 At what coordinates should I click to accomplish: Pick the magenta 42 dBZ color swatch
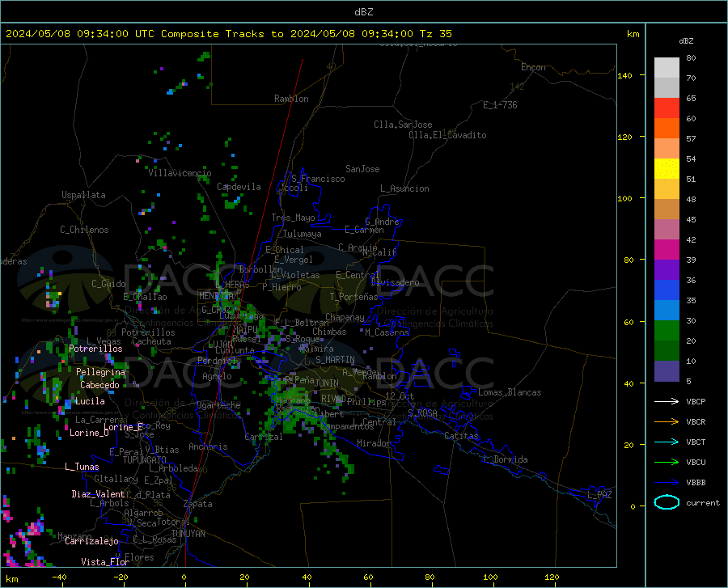(667, 249)
